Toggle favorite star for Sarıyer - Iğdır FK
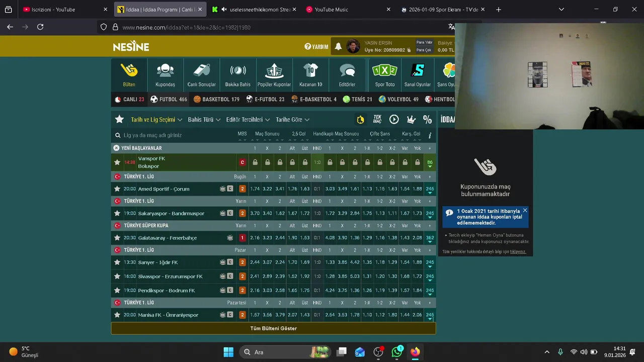 click(117, 262)
